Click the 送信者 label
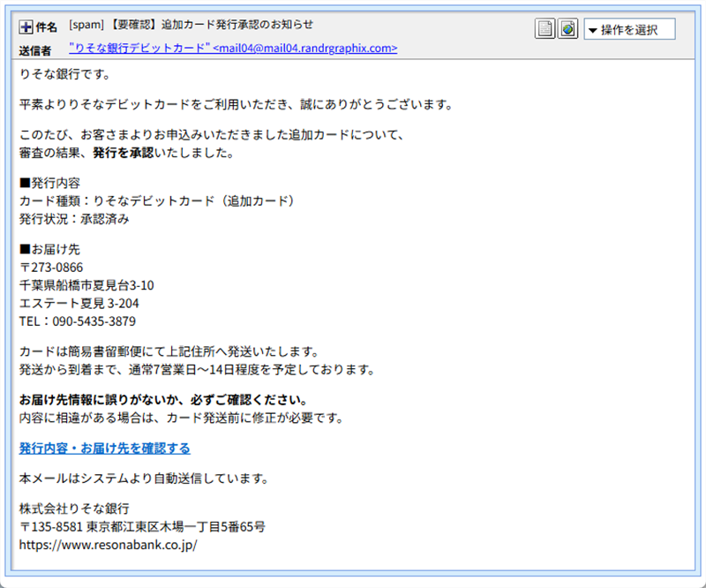Viewport: 706px width, 588px height. [35, 51]
